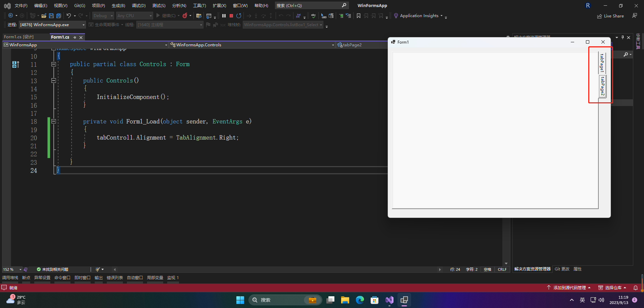This screenshot has height=308, width=644.
Task: Open the 调试(D) menu
Action: tap(139, 5)
